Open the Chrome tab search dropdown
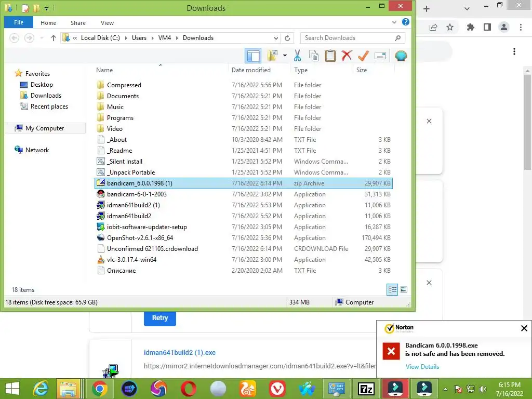 [x=467, y=9]
